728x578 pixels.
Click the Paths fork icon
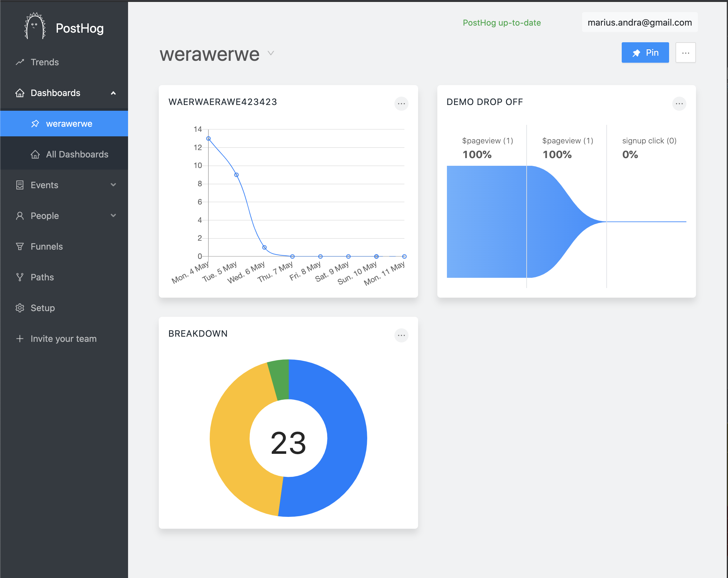point(20,277)
